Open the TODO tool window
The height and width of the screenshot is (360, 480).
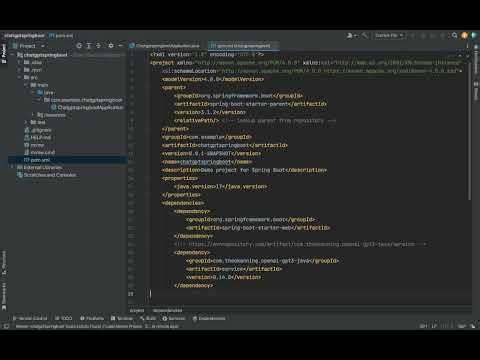63,318
